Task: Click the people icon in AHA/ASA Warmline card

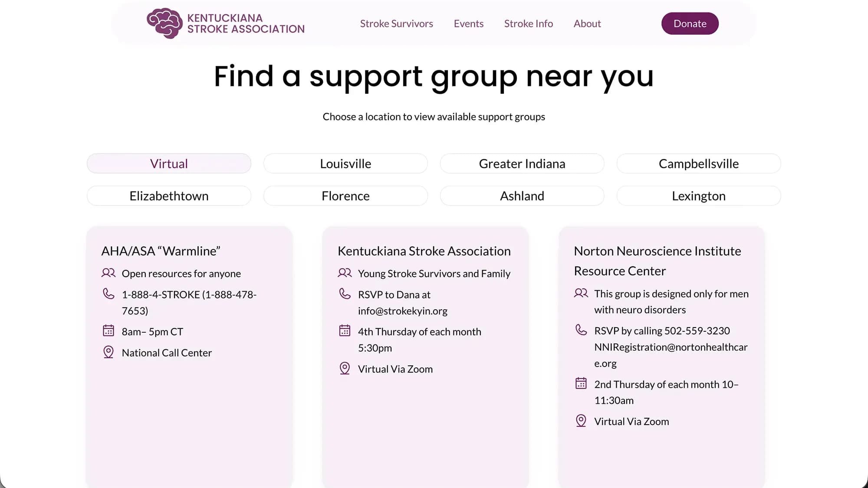Action: point(108,273)
